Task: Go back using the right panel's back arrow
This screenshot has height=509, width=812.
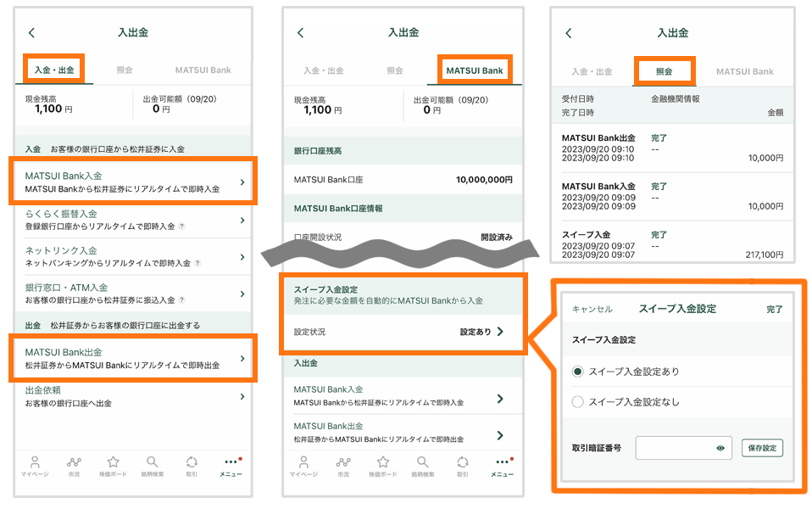Action: [x=568, y=33]
